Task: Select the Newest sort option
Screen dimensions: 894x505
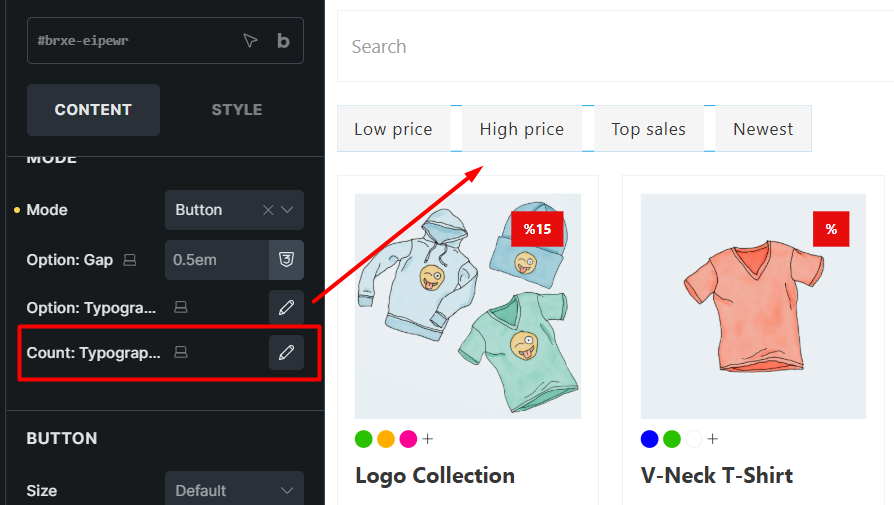Action: click(x=763, y=129)
